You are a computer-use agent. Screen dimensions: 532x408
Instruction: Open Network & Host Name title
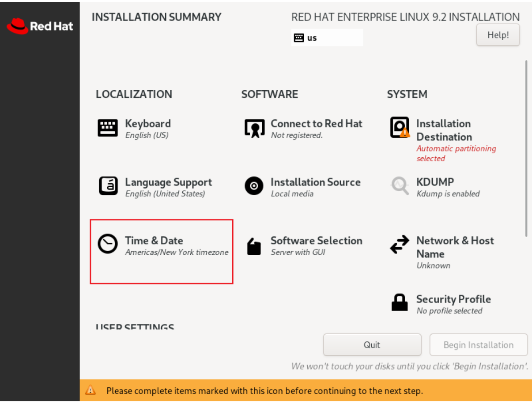click(x=455, y=247)
